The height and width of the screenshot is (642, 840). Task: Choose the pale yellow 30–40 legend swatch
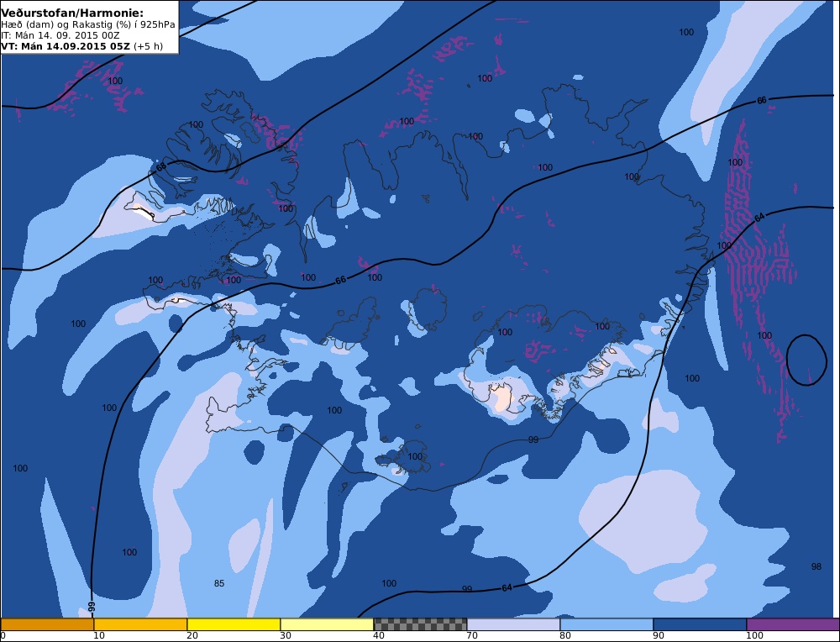(327, 624)
